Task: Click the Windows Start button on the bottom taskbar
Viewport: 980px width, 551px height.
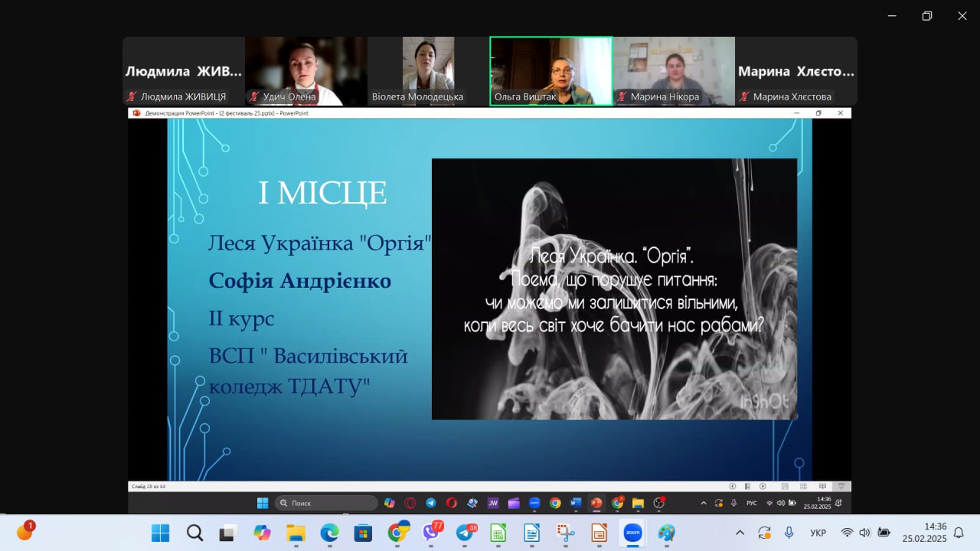Action: pyautogui.click(x=160, y=533)
